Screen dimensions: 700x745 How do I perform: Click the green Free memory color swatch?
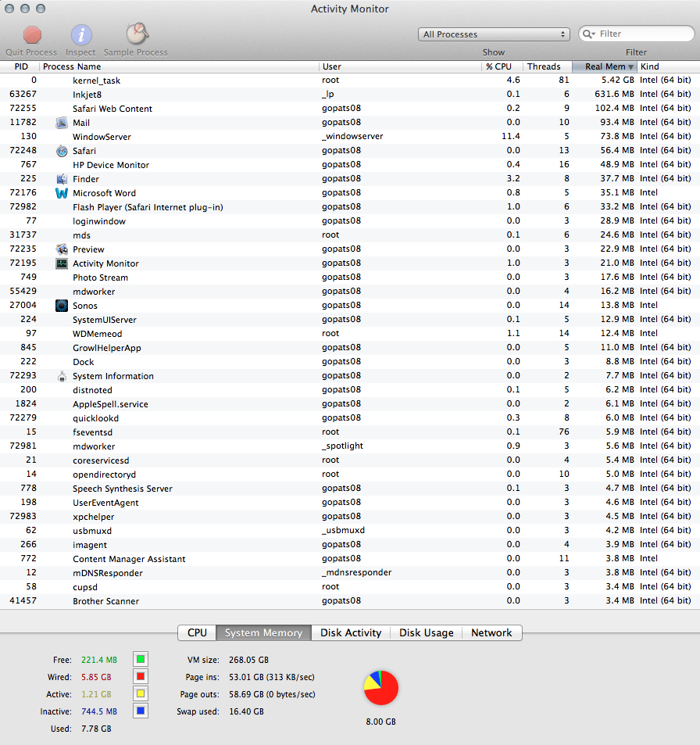pyautogui.click(x=140, y=660)
